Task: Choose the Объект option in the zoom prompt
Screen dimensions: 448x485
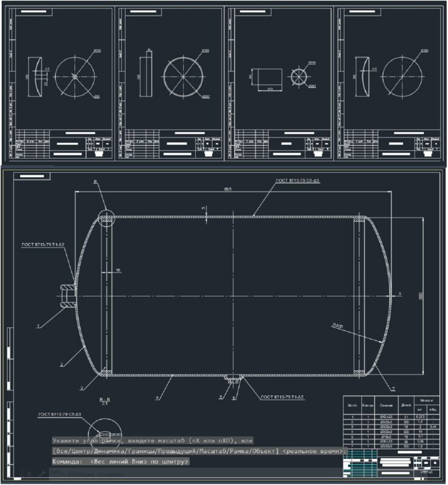Action: (262, 451)
